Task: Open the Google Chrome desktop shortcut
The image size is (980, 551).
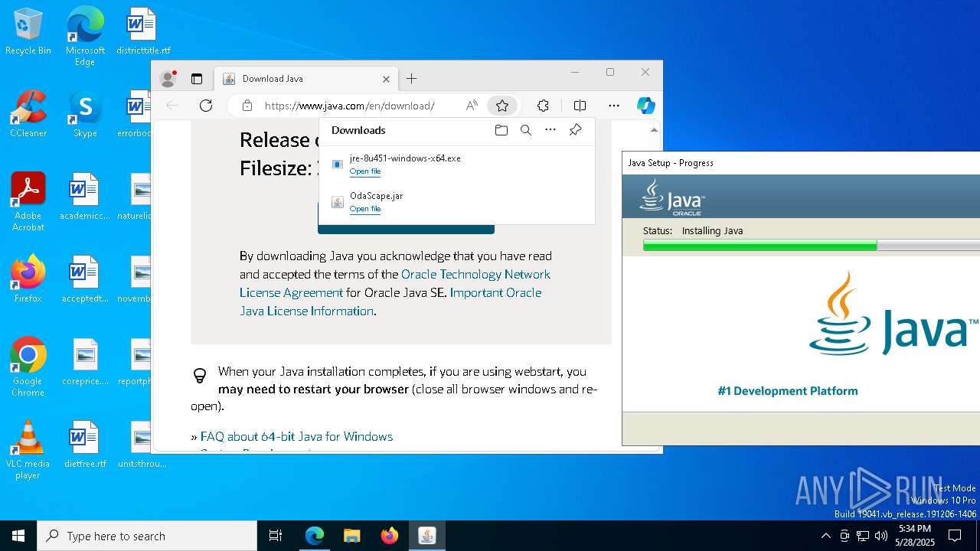Action: (x=28, y=367)
